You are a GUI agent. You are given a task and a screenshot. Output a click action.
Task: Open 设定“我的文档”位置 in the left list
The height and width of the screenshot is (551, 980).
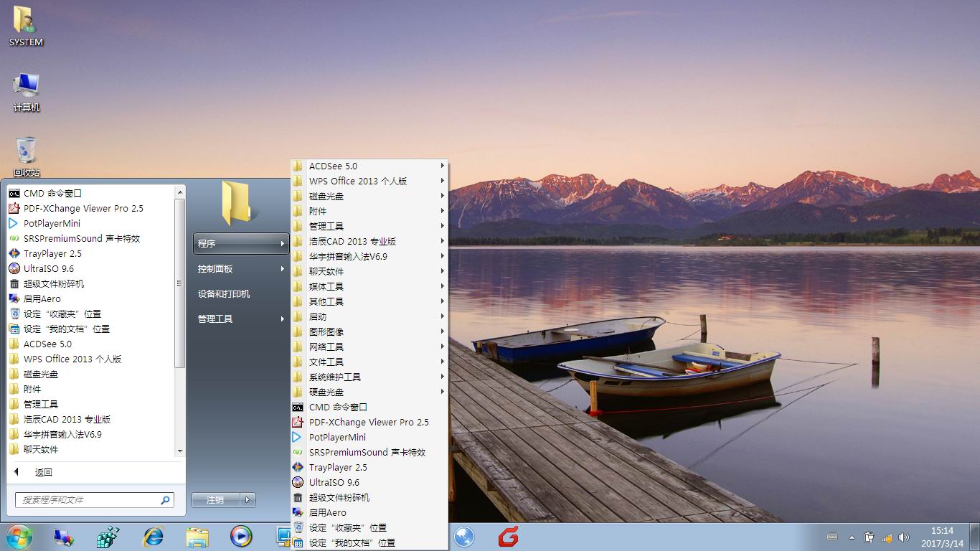90,329
